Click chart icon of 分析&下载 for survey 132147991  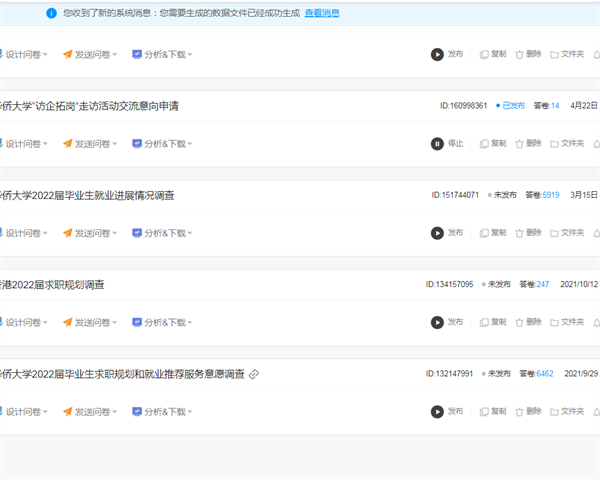click(137, 411)
